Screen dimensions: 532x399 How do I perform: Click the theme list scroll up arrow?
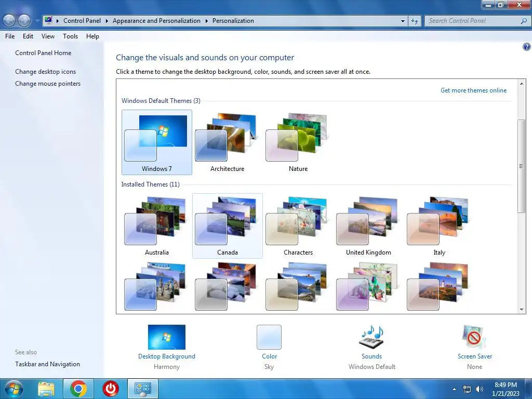click(522, 83)
